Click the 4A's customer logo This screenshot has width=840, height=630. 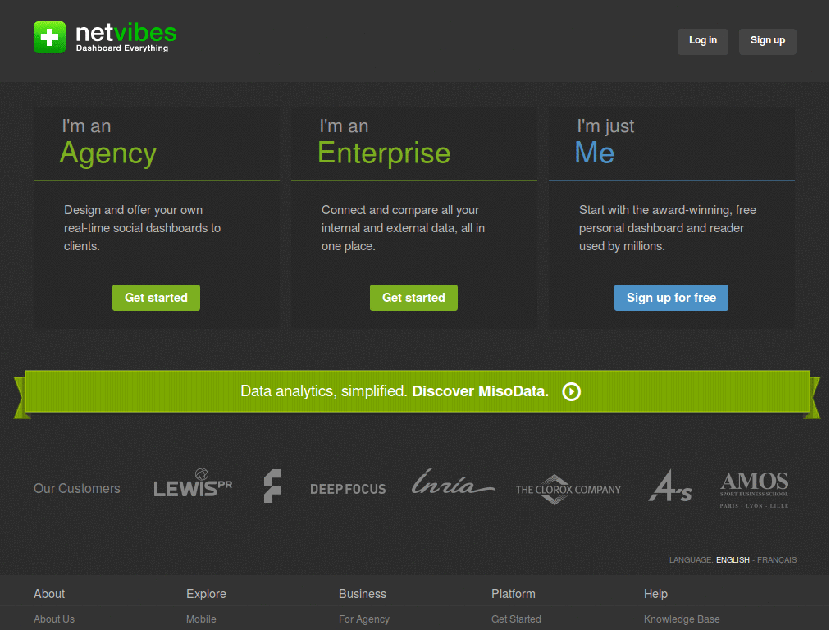tap(669, 486)
